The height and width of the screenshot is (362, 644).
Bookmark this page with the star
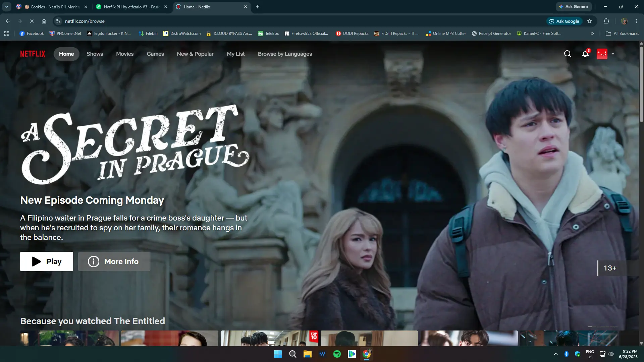589,21
